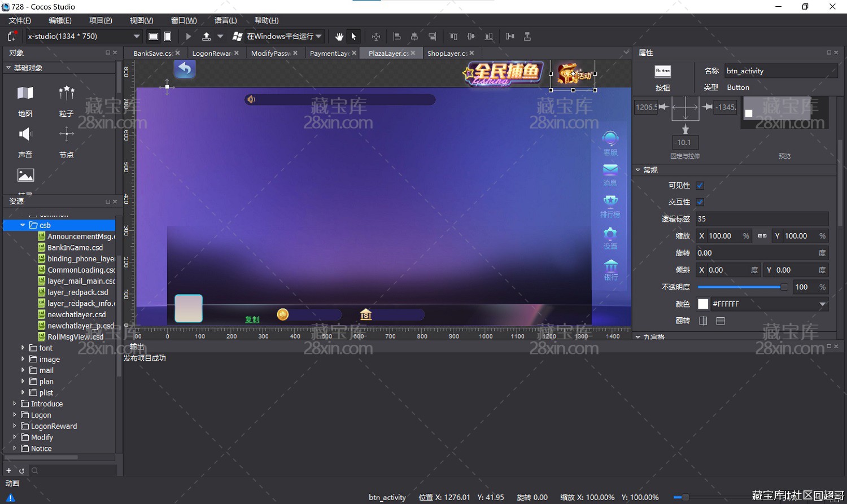
Task: Close the PlazaLayer.csd tab
Action: [413, 53]
